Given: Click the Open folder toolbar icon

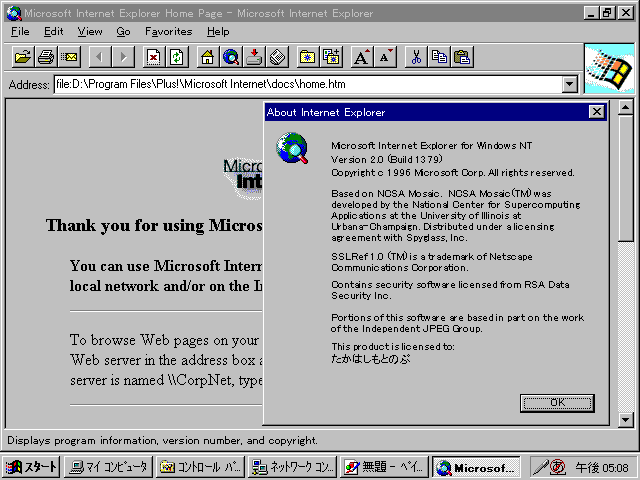Looking at the screenshot, I should 23,57.
